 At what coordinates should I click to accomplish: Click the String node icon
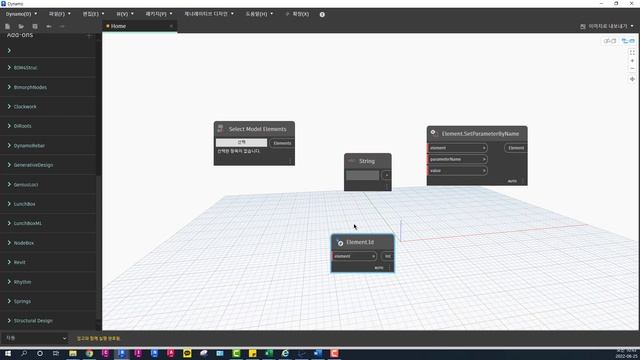[x=351, y=161]
